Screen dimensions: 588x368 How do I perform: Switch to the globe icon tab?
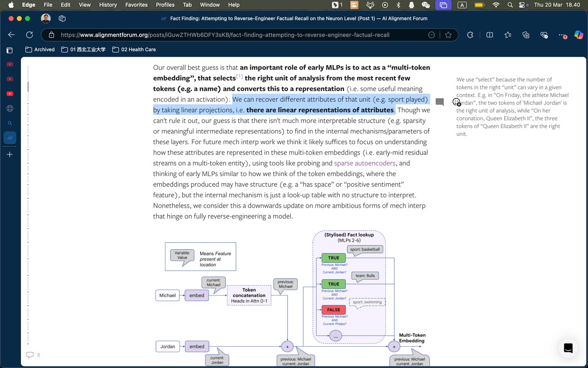click(x=10, y=108)
